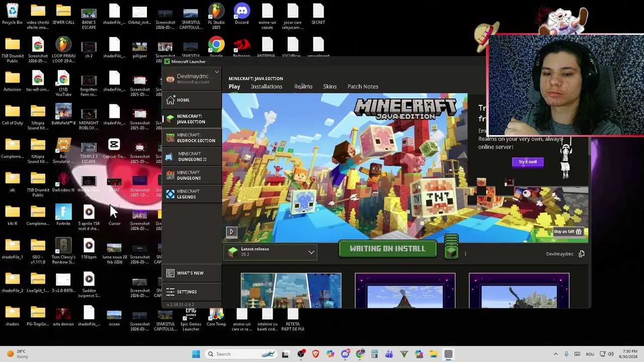The height and width of the screenshot is (362, 644).
Task: Select the (310) YouTube desktop shortcut
Action: coord(63,83)
